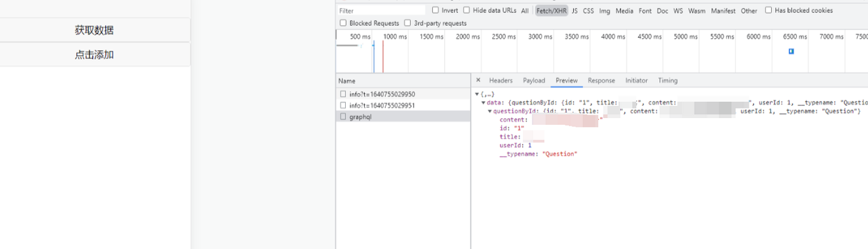Collapse the questionById object node
Screen dimensions: 868x249
[x=490, y=111]
